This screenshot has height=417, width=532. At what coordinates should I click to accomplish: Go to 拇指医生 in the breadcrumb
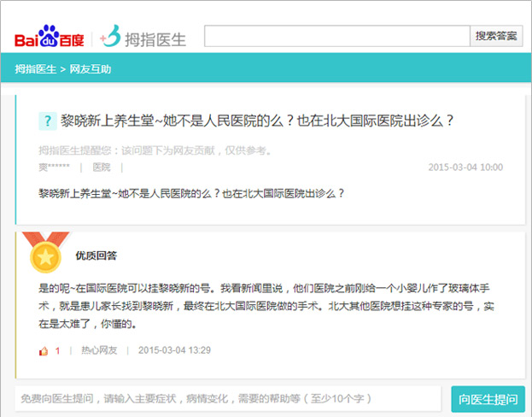(x=35, y=69)
